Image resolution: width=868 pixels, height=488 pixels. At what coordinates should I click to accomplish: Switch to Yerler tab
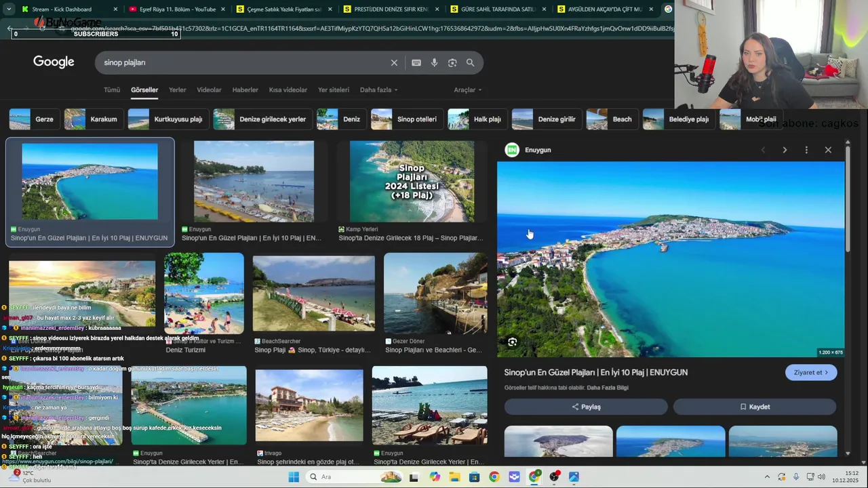pos(177,90)
